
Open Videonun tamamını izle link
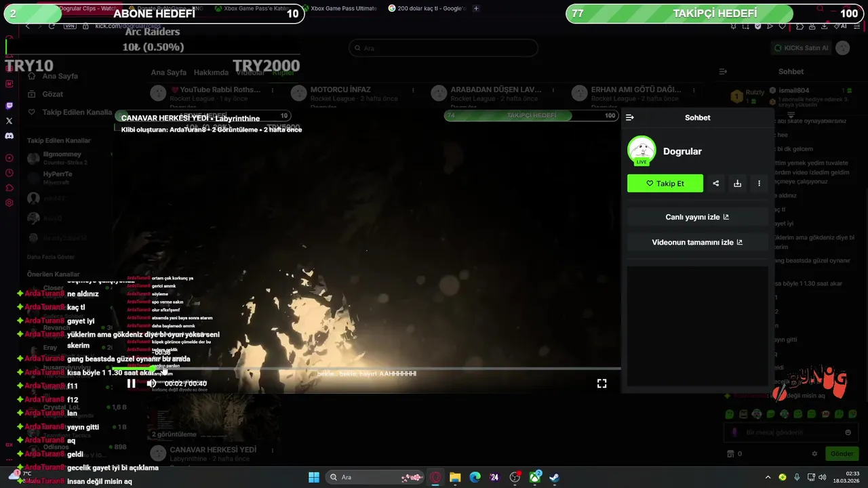point(697,242)
